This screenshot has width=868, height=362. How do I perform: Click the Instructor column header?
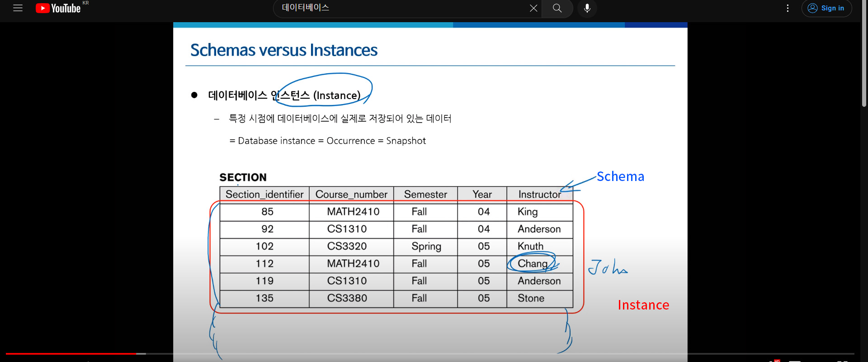[x=539, y=195]
